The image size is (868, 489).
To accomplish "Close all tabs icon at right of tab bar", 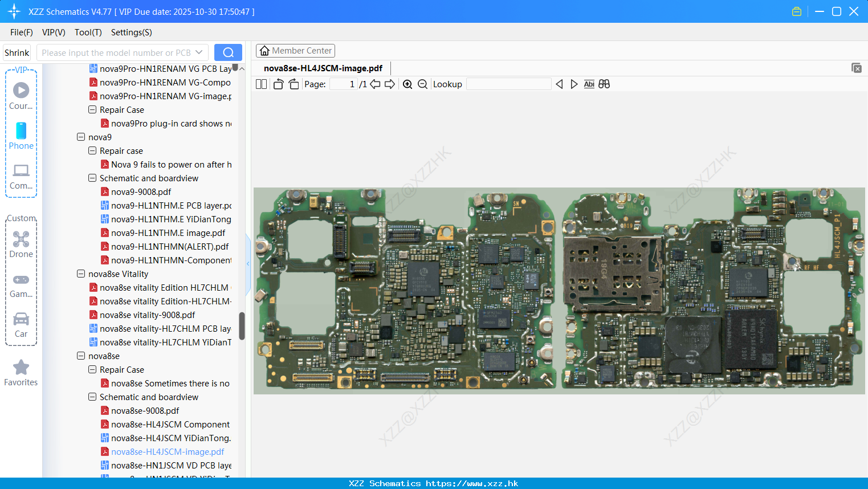I will pos(857,68).
